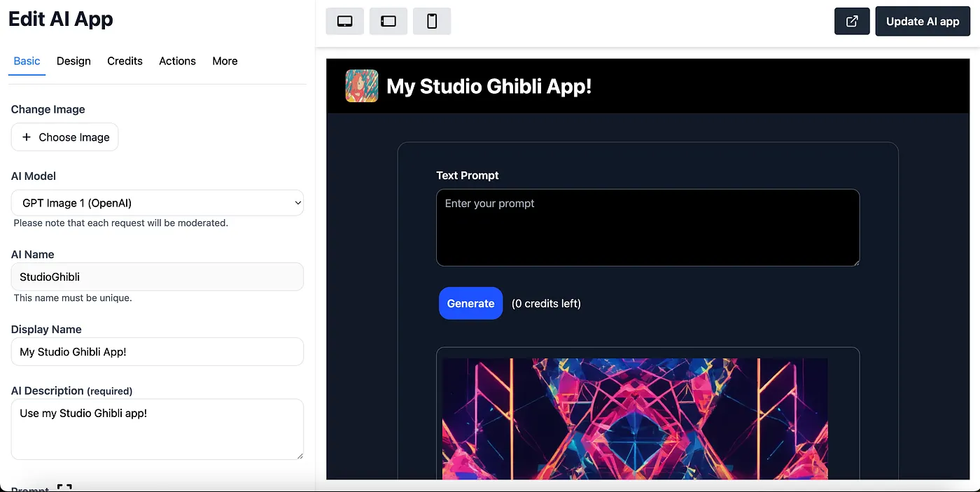This screenshot has height=492, width=980.
Task: Switch to mobile phone preview icon
Action: click(432, 21)
